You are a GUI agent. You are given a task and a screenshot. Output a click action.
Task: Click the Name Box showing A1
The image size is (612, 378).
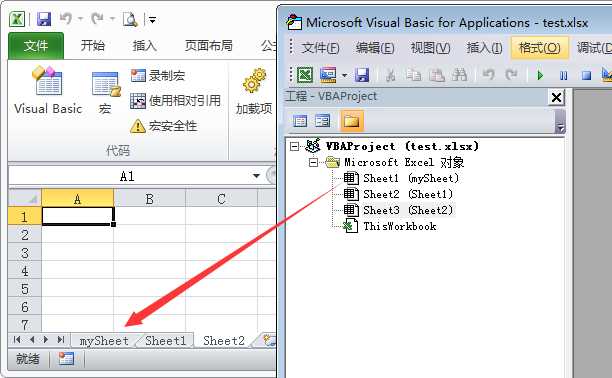click(x=127, y=176)
